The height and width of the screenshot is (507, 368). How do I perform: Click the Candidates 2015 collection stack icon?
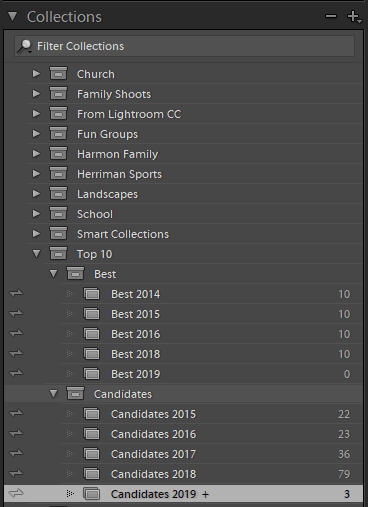click(92, 414)
